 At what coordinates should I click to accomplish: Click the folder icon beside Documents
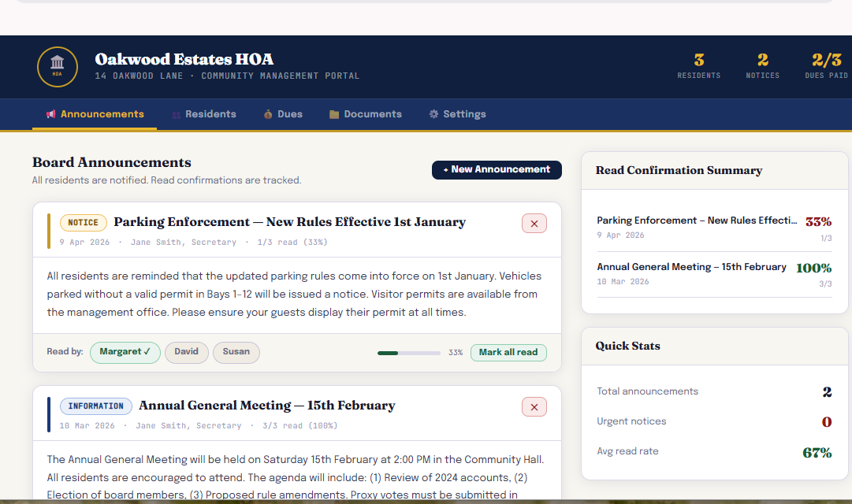point(334,114)
